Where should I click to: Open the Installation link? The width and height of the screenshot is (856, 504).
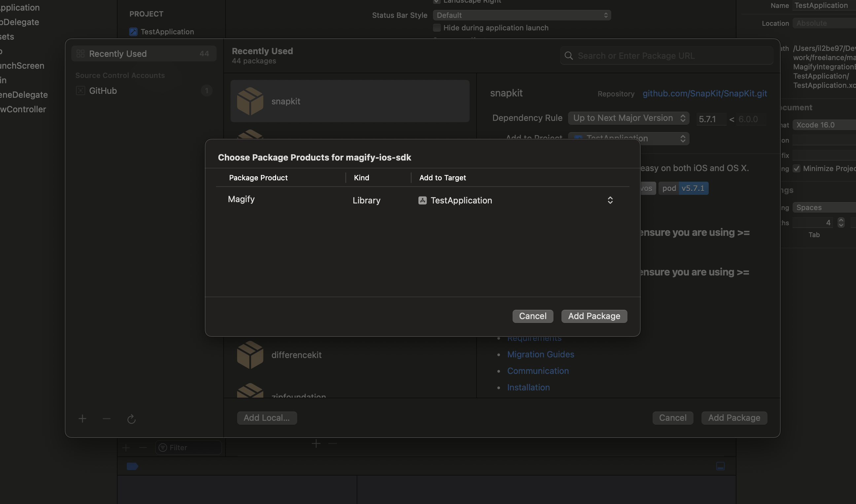(x=528, y=387)
